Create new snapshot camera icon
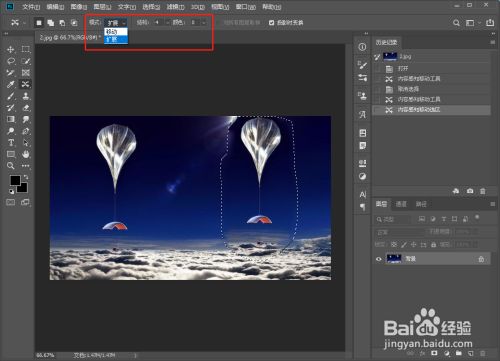The image size is (500, 361). 470,191
